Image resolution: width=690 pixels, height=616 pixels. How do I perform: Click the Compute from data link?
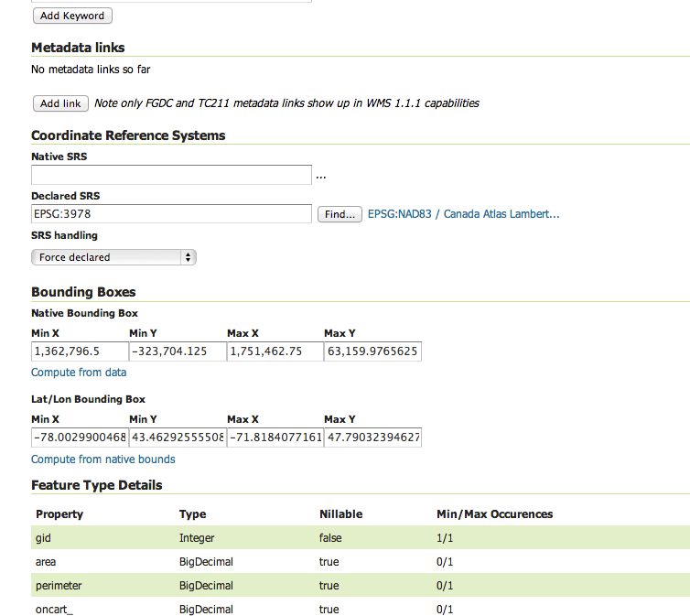79,373
